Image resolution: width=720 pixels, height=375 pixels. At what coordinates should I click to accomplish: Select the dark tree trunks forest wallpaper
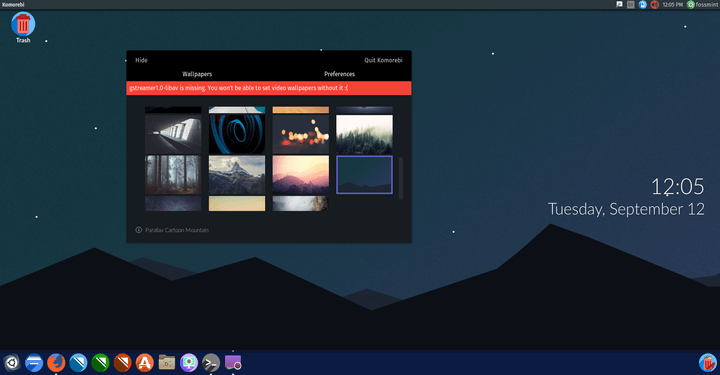coord(173,175)
